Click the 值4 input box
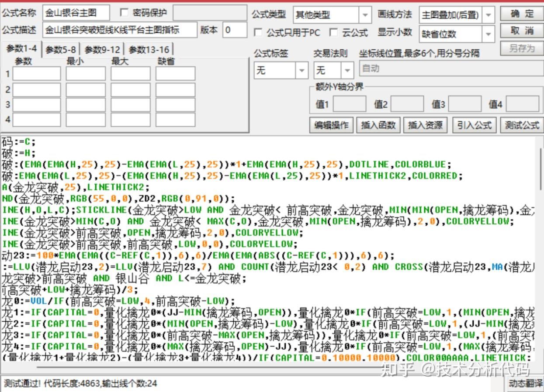 (x=523, y=104)
